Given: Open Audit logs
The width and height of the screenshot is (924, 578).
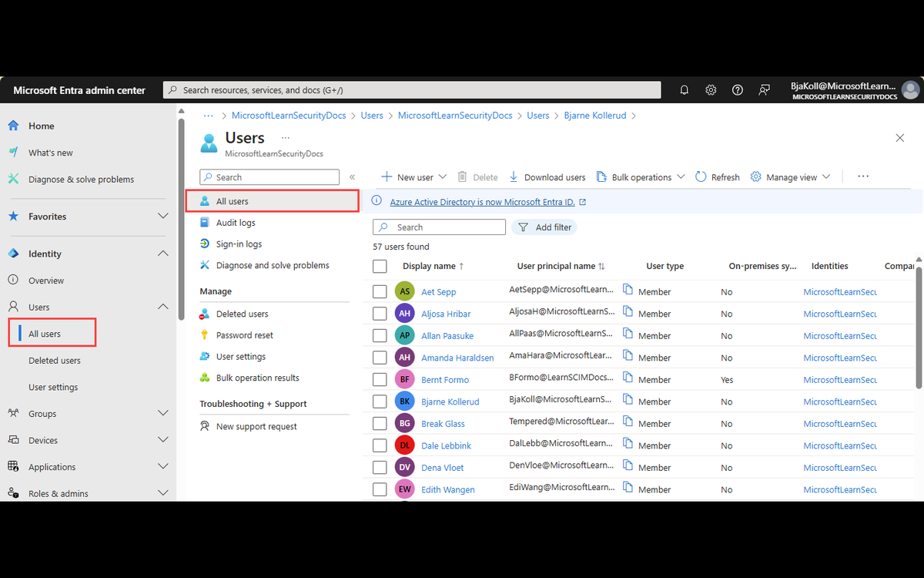Looking at the screenshot, I should coord(236,223).
